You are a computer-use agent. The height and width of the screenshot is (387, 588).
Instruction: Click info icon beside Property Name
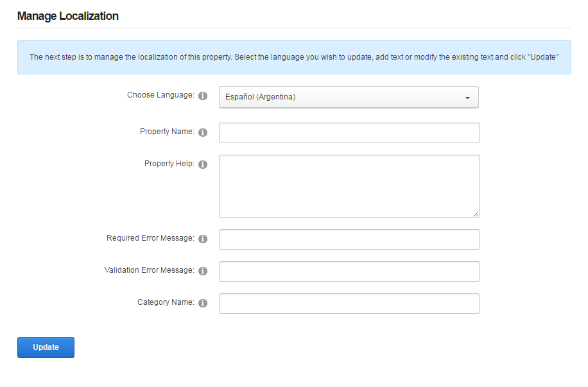(x=203, y=132)
